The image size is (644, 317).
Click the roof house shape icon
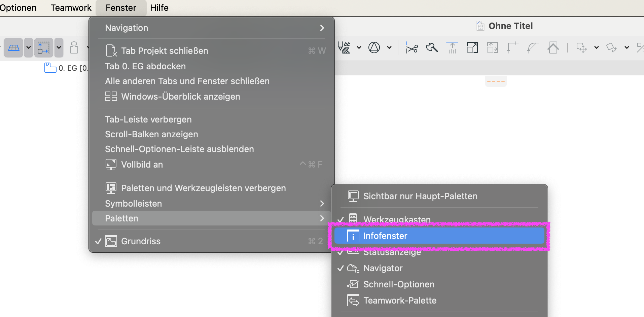click(x=553, y=48)
